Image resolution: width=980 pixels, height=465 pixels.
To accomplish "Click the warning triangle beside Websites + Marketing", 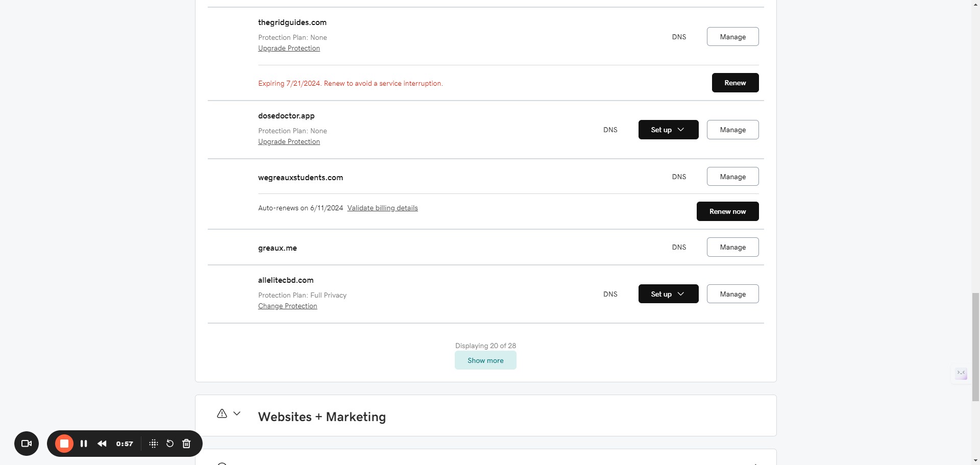I will (x=222, y=413).
